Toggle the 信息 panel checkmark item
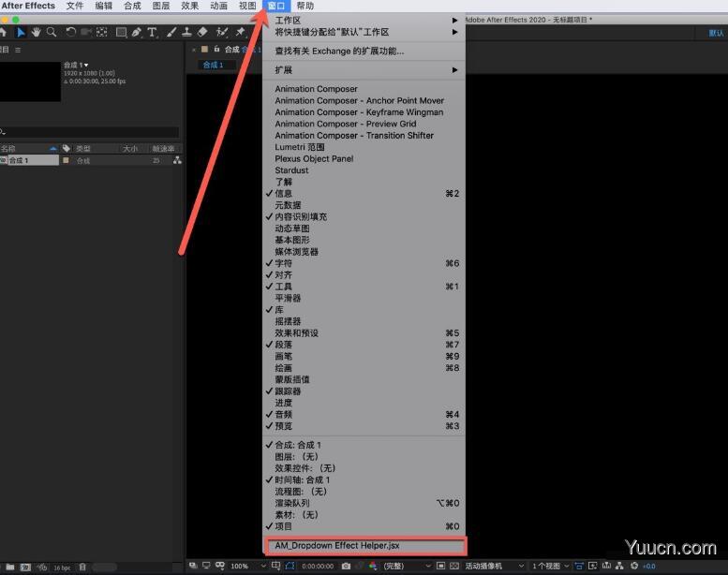The height and width of the screenshot is (575, 728). (364, 194)
